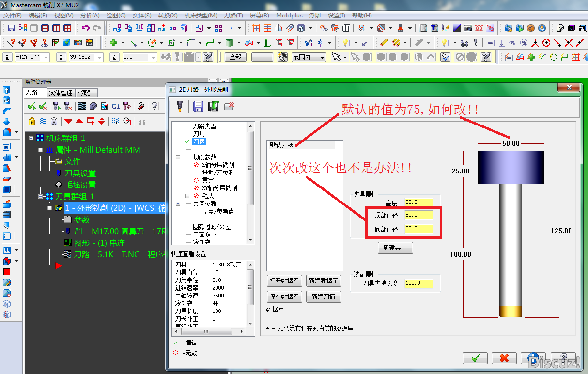588x374 pixels.
Task: Click the dialog help question mark button
Action: pos(563,358)
